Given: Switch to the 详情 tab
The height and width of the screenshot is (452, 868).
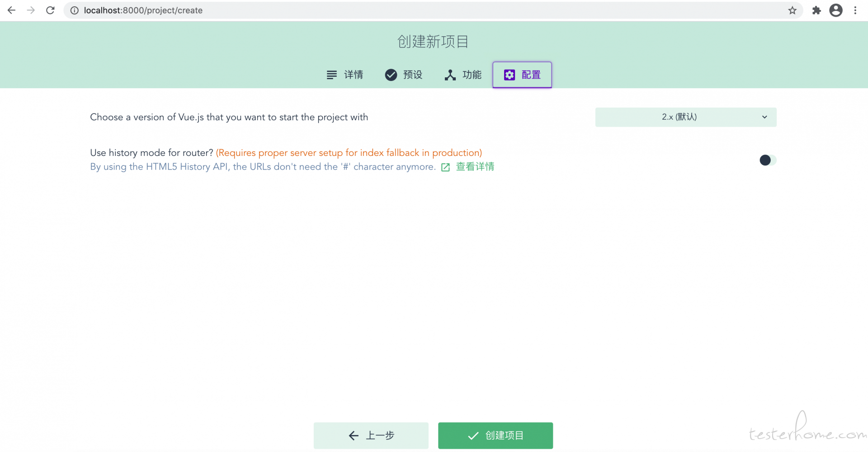Looking at the screenshot, I should pos(345,75).
